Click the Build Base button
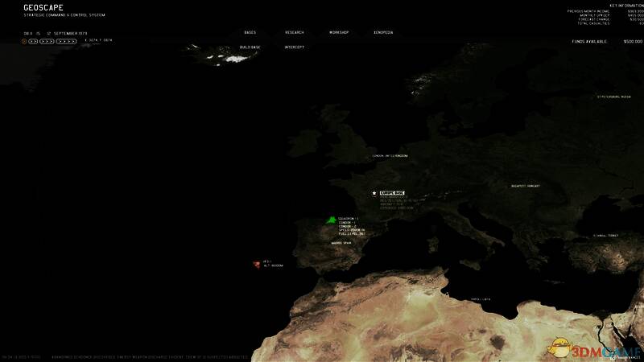This screenshot has height=362, width=644. (x=250, y=47)
